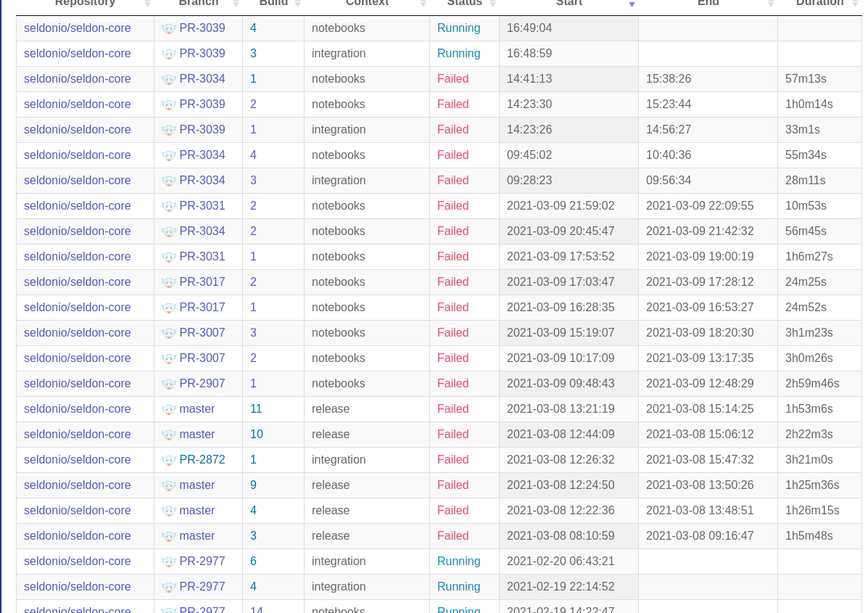Viewport: 868px width, 613px height.
Task: Sort the table by Branch column arrows
Action: (236, 4)
